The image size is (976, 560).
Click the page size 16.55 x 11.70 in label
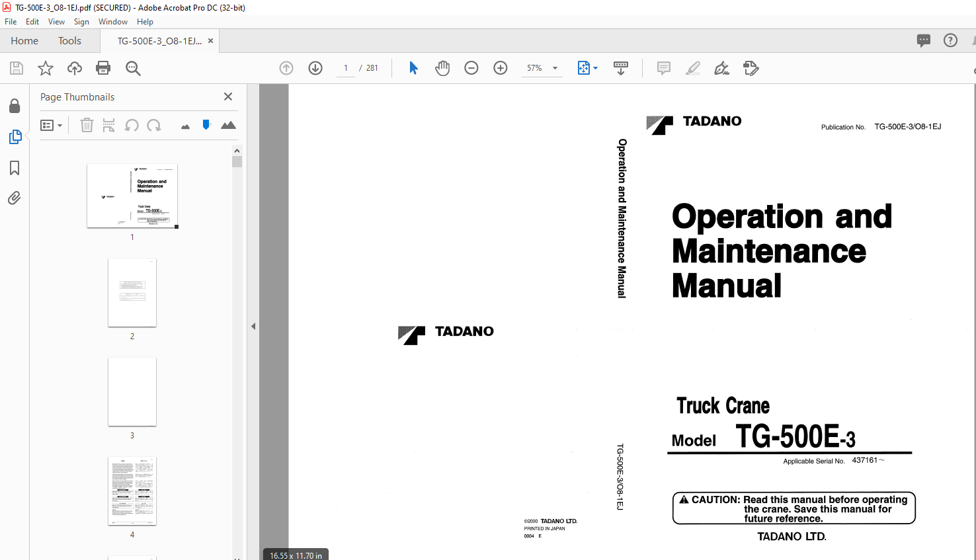coord(296,555)
